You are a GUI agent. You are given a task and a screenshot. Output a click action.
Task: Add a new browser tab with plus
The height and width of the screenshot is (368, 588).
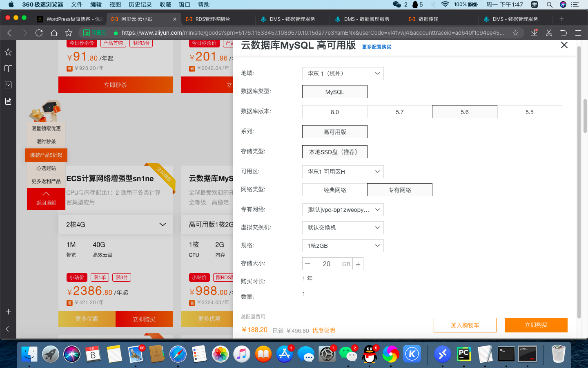[562, 19]
